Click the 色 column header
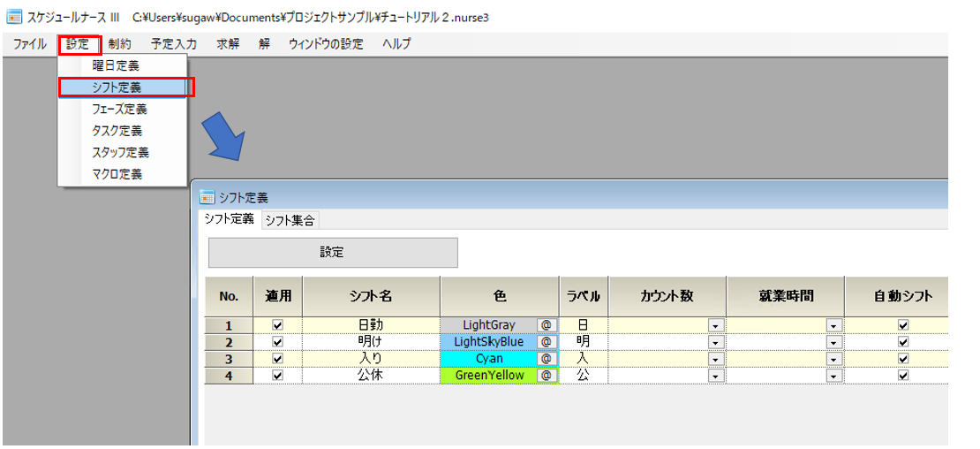This screenshot has width=980, height=449. (500, 296)
